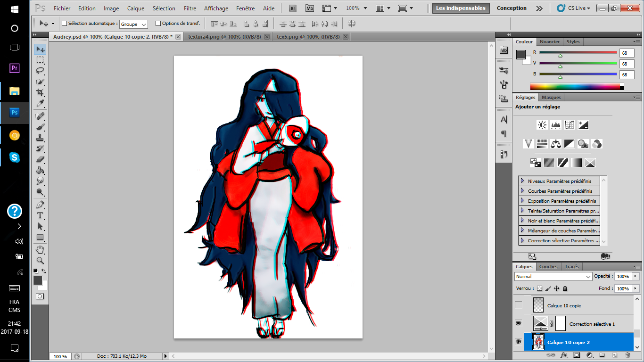
Task: Open the Windows Start menu
Action: tap(15, 9)
